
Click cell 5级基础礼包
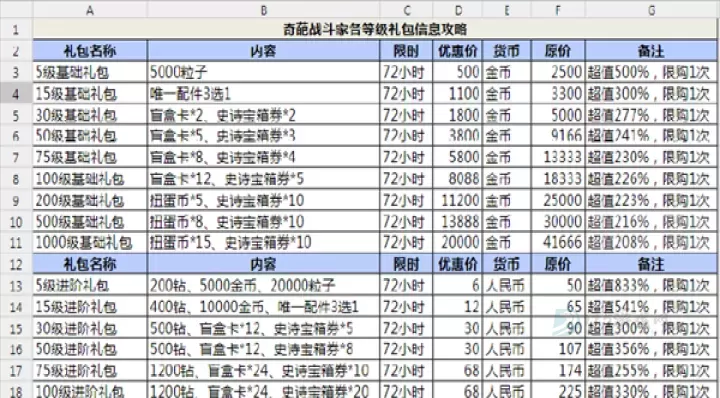pyautogui.click(x=90, y=73)
